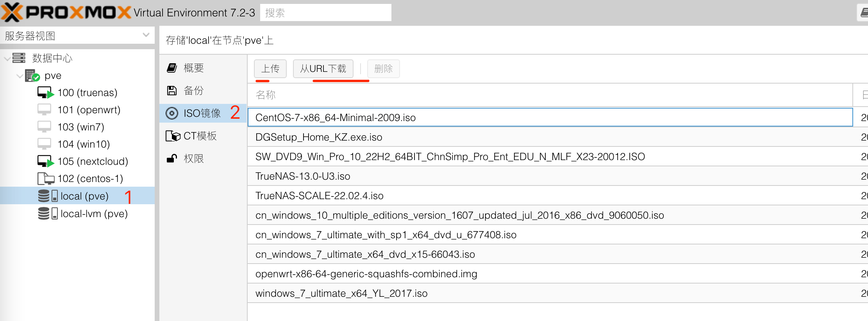The width and height of the screenshot is (868, 321).
Task: Click the nextcloud VM monitor icon
Action: coord(45,161)
